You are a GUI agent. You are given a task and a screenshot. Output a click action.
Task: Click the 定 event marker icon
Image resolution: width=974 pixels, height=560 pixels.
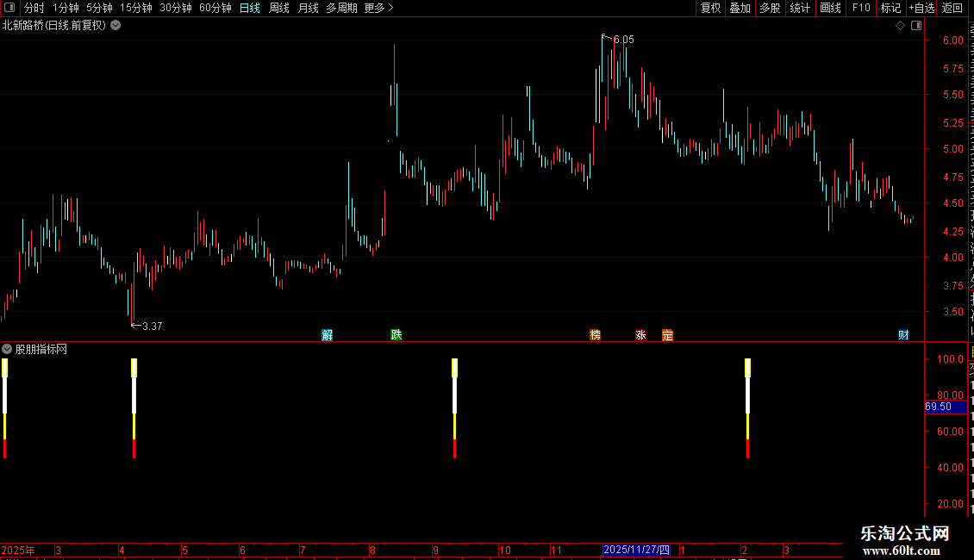(667, 335)
